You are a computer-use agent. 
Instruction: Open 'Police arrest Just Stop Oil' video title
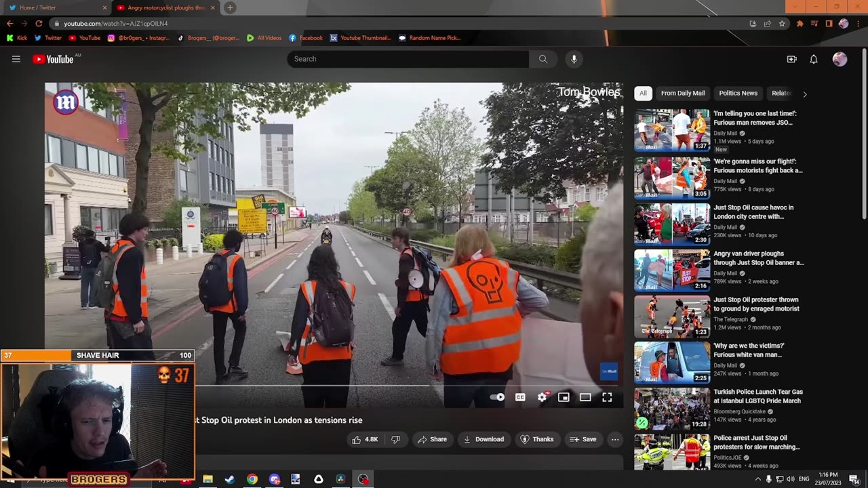[x=757, y=443]
